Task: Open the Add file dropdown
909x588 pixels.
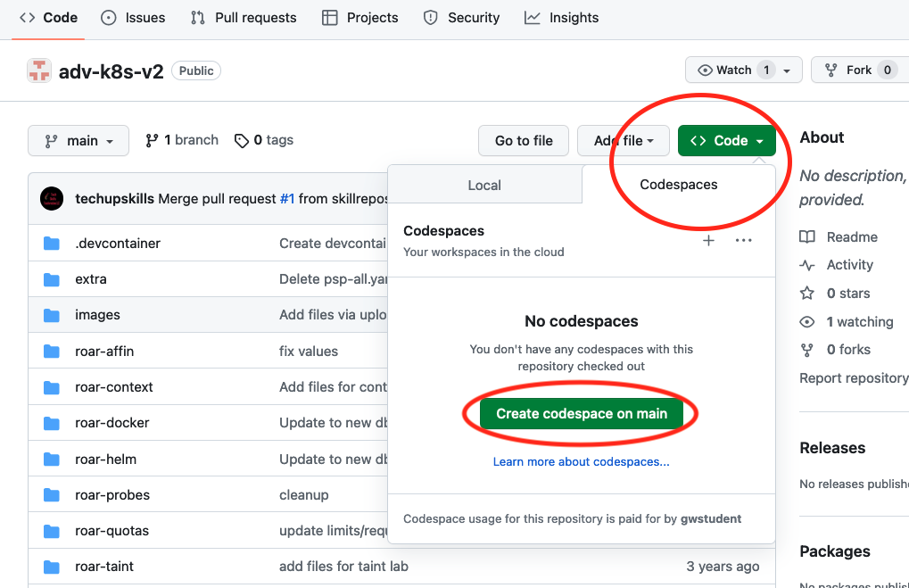Action: tap(624, 140)
